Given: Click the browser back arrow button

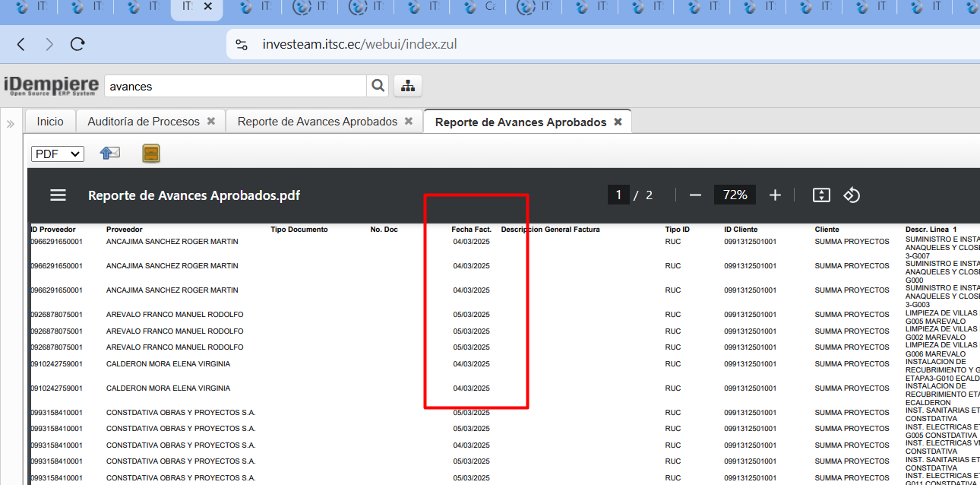Looking at the screenshot, I should click(x=21, y=44).
